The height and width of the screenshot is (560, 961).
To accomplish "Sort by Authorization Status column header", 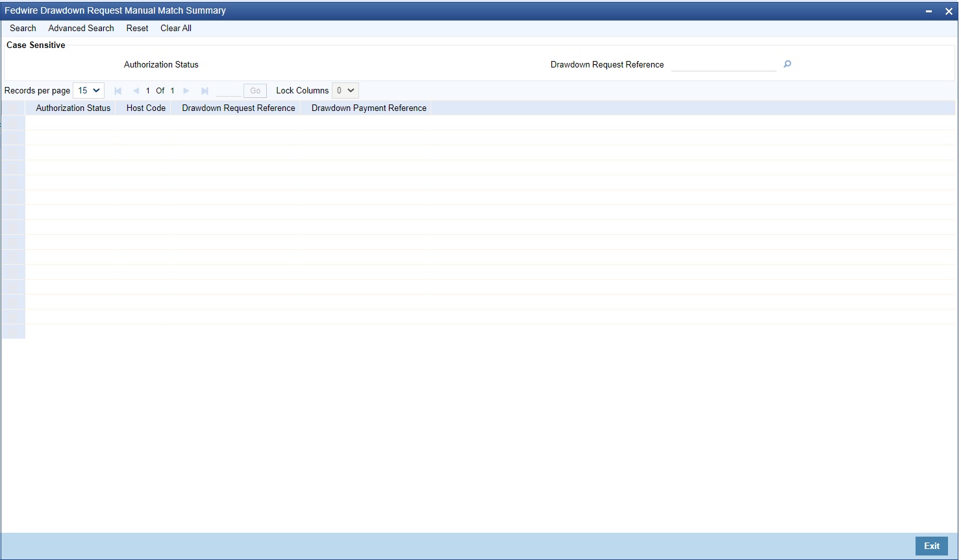I will coord(73,108).
